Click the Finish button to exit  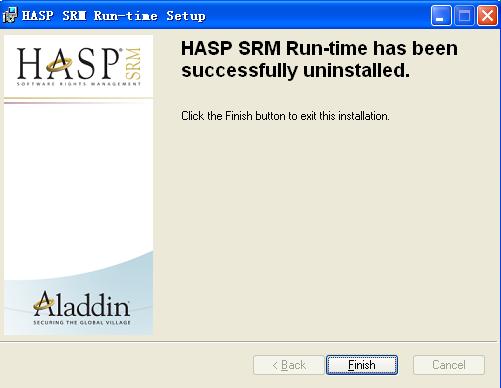click(x=362, y=365)
